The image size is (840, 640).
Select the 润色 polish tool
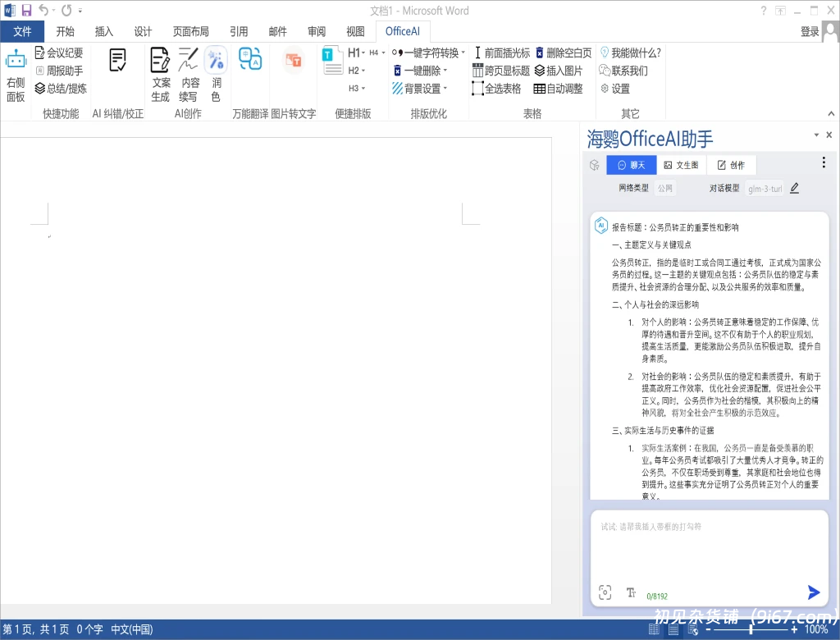[x=216, y=74]
